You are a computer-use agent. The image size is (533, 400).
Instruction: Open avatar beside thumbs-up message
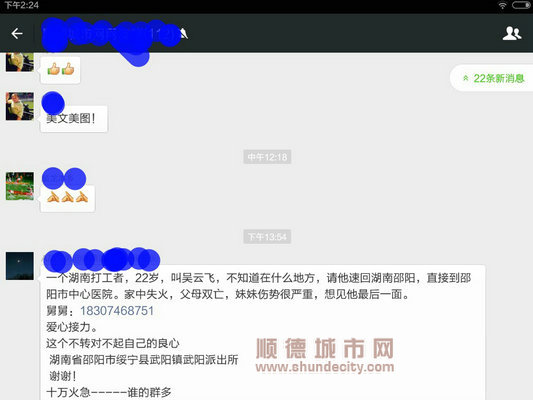20,62
